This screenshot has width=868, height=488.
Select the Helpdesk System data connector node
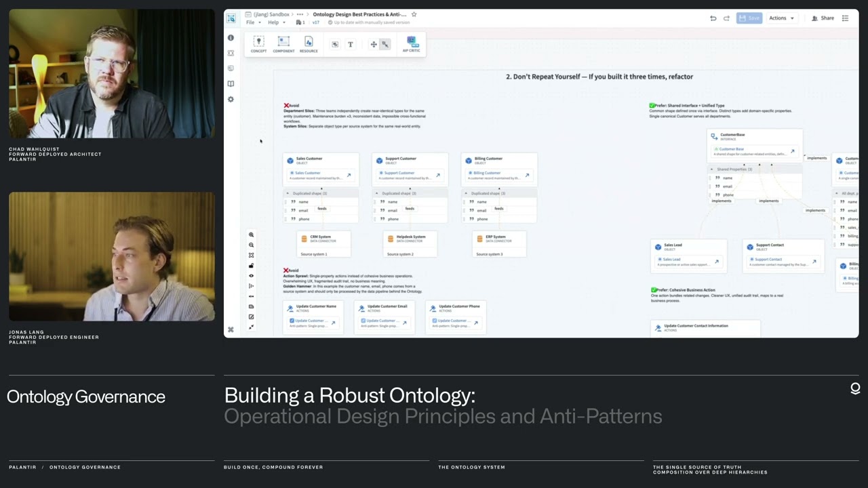tap(410, 244)
